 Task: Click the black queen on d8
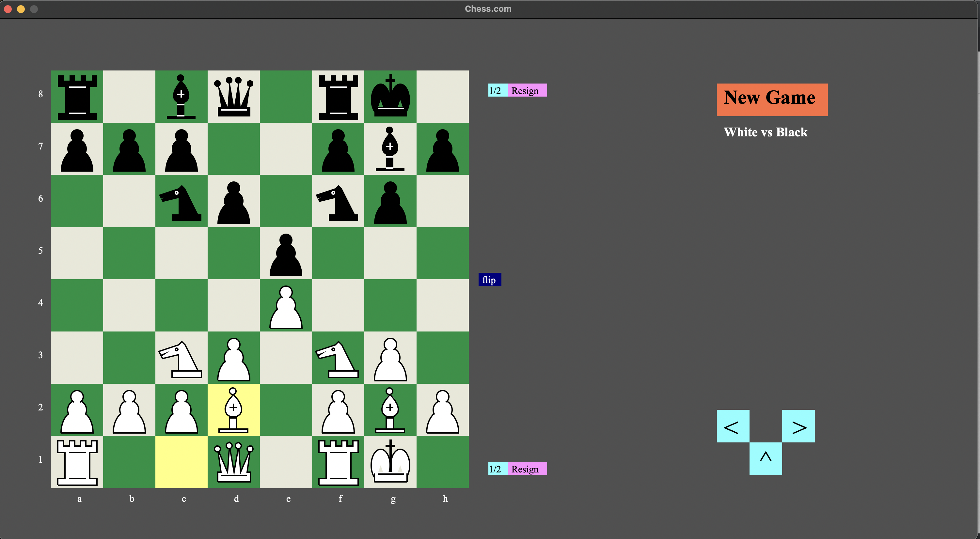tap(234, 97)
